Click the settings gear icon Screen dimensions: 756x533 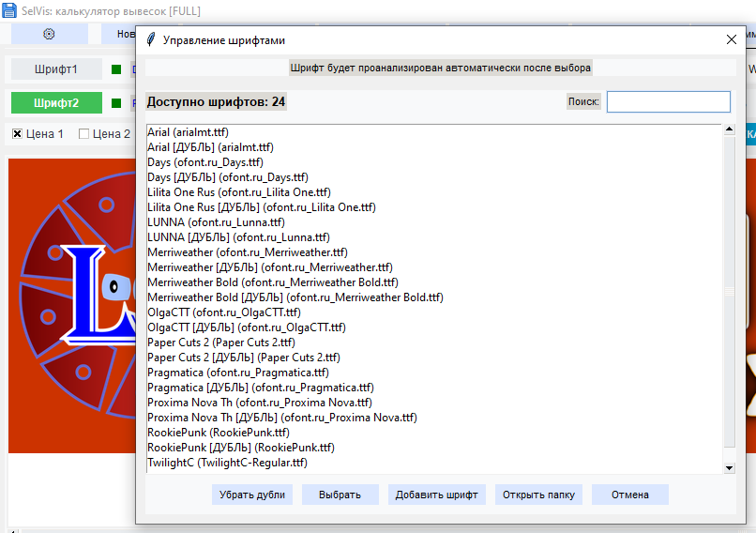click(49, 34)
